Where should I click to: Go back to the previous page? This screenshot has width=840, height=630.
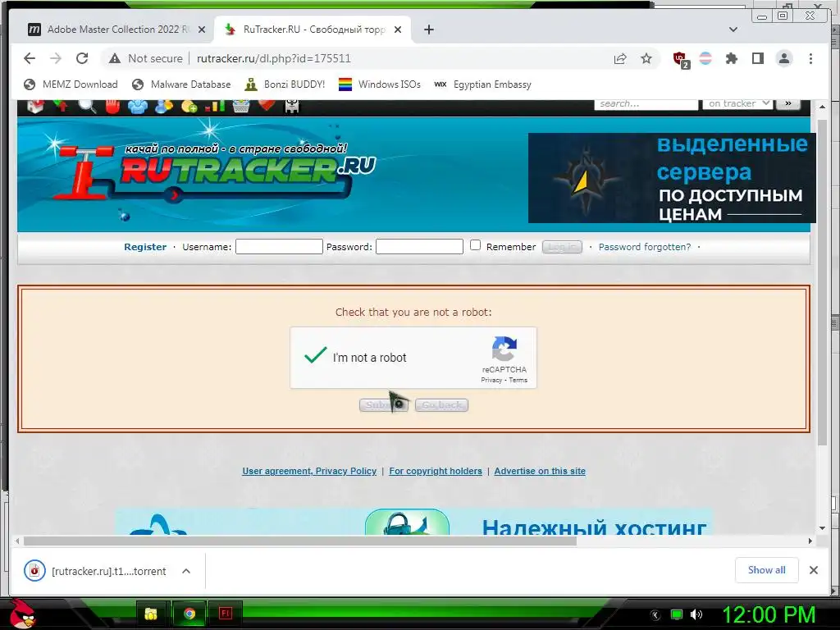[30, 58]
